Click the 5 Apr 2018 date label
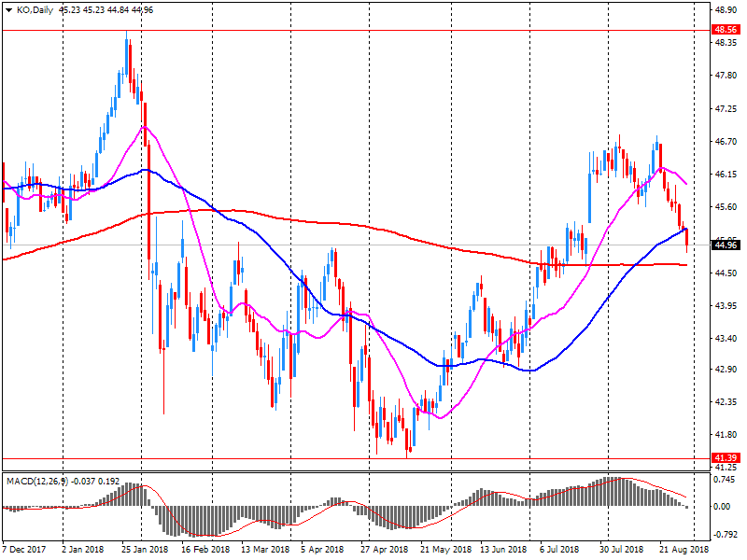Screen dimensions: 747x560 (x=322, y=550)
